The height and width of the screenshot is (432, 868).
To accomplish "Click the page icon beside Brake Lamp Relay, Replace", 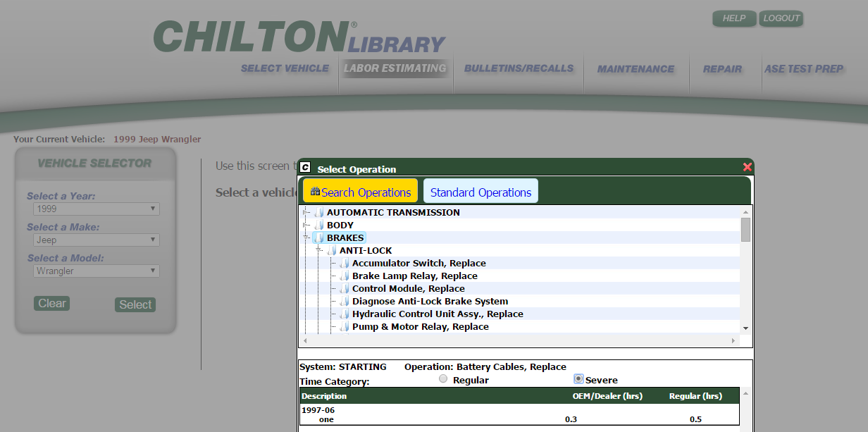I will [345, 276].
